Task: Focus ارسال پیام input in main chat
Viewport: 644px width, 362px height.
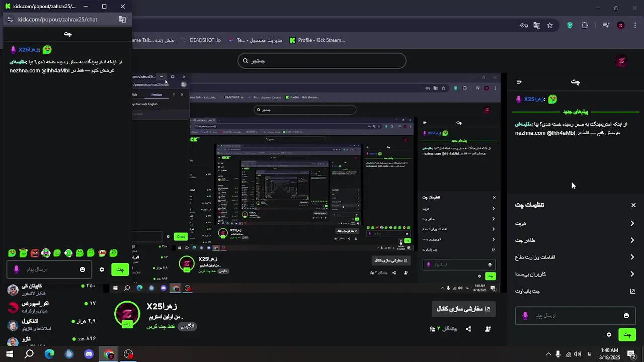Action: click(x=575, y=316)
